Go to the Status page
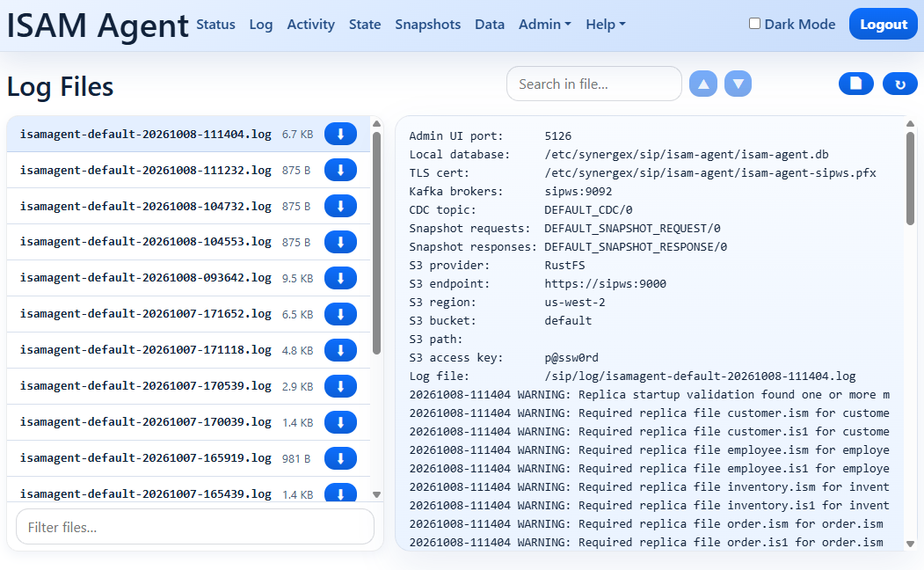Viewport: 924px width, 570px height. click(x=215, y=24)
